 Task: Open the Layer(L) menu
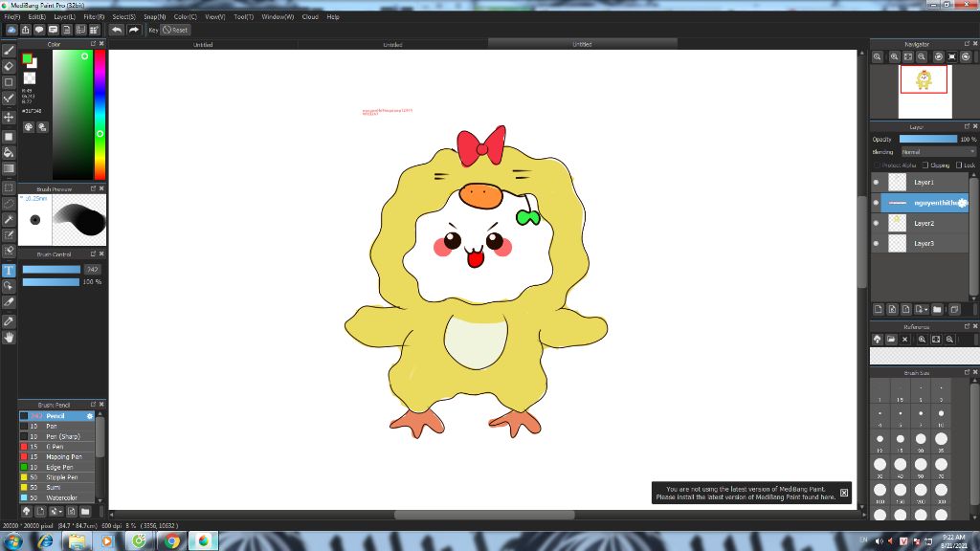coord(64,17)
